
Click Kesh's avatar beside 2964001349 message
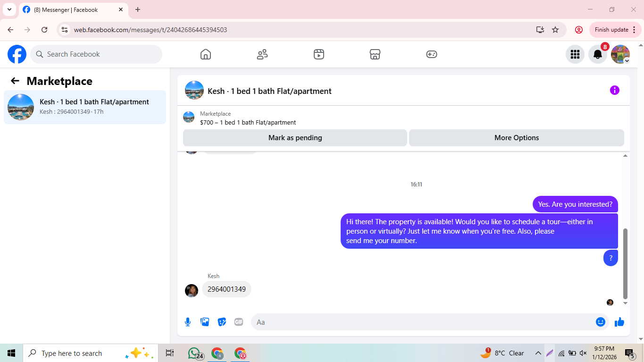(x=192, y=290)
